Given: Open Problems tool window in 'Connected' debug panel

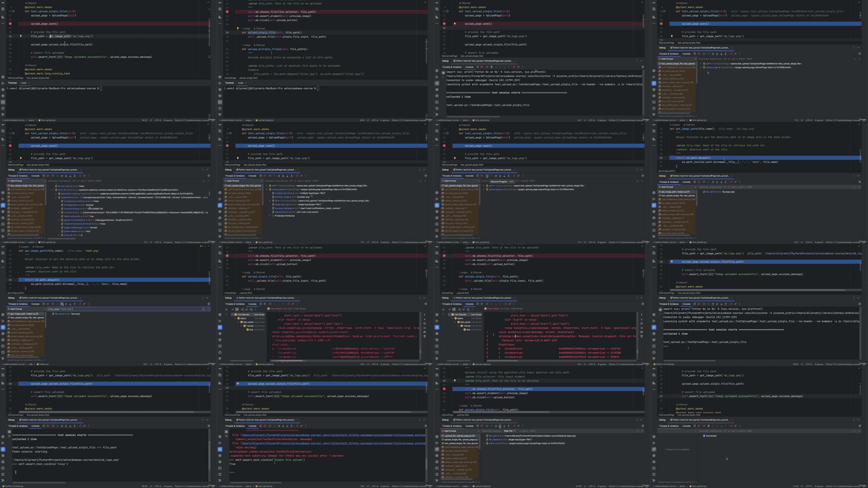Looking at the screenshot, I should click(x=654, y=474).
